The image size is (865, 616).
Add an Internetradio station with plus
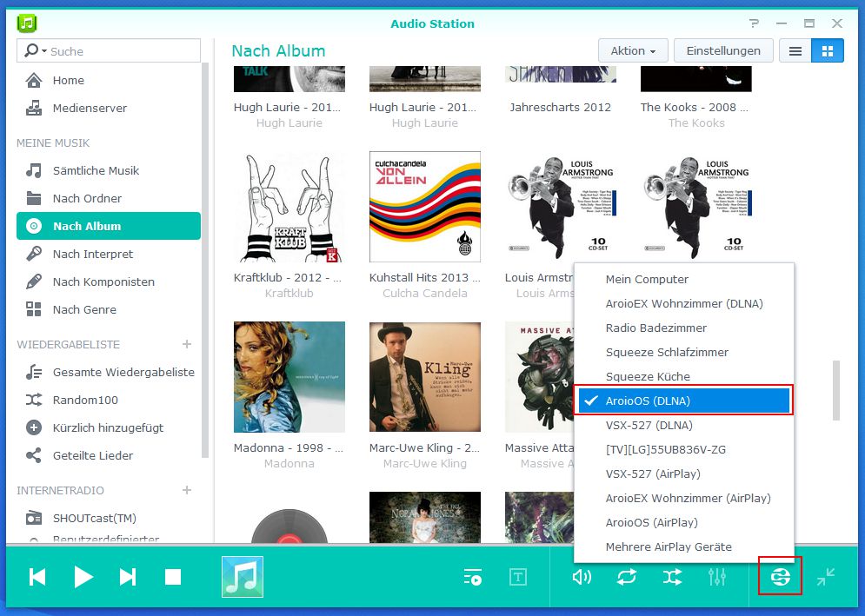(187, 490)
